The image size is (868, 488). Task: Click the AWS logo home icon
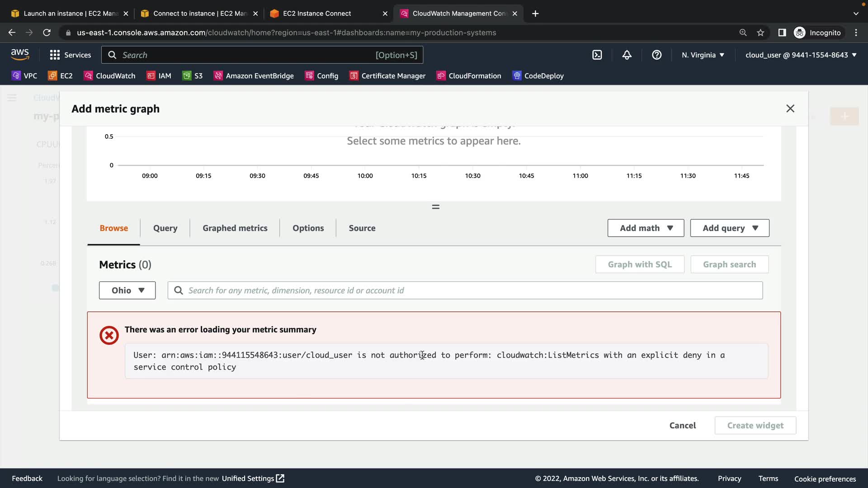coord(20,54)
